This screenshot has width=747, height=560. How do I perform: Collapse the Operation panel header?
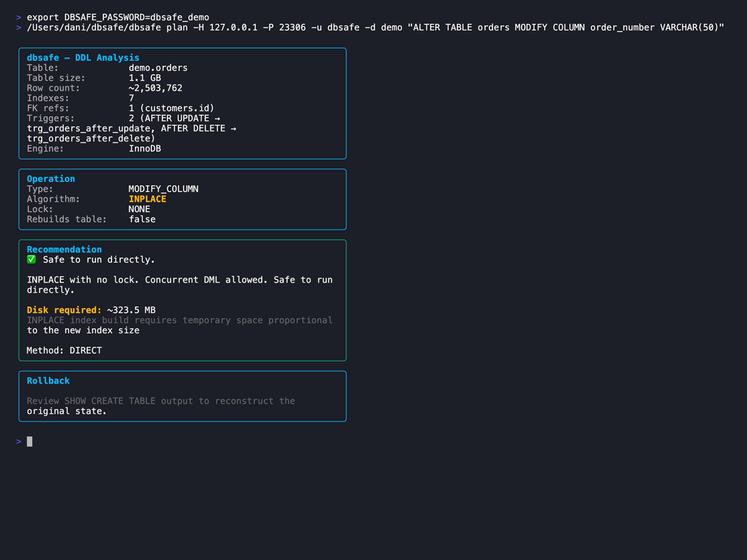(50, 179)
